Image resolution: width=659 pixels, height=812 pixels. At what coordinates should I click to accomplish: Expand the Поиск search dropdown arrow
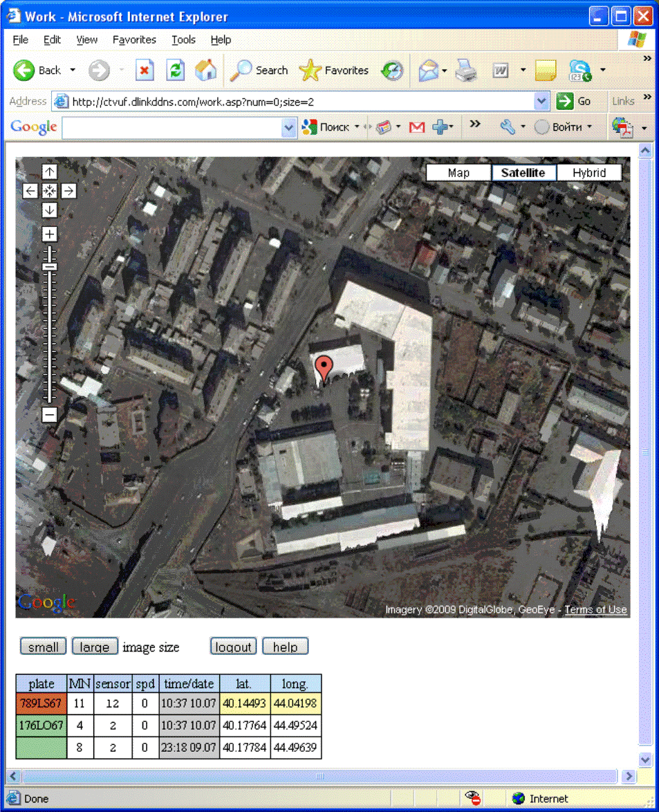tap(357, 127)
